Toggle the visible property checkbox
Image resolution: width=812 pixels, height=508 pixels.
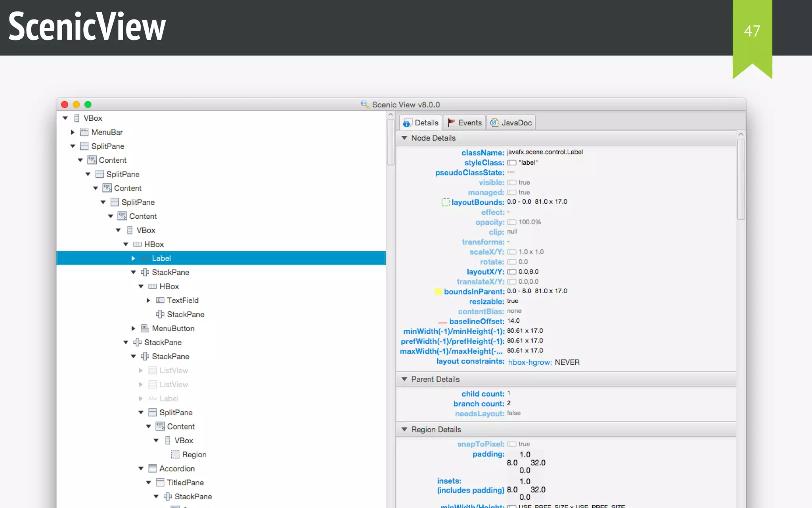(511, 183)
